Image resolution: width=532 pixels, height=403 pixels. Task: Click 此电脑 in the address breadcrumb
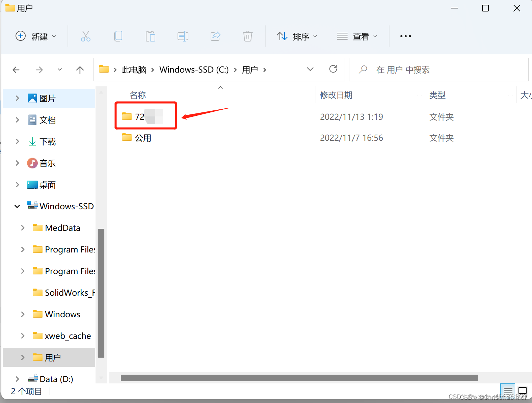(x=134, y=70)
